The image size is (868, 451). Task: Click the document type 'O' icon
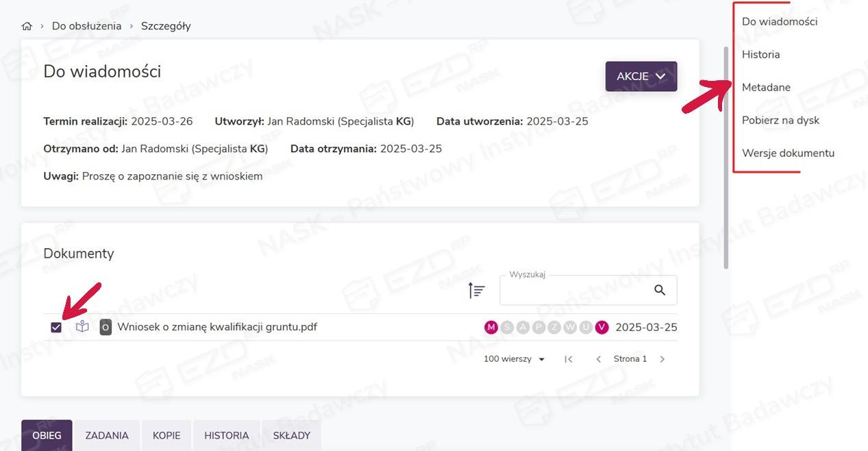pyautogui.click(x=106, y=327)
